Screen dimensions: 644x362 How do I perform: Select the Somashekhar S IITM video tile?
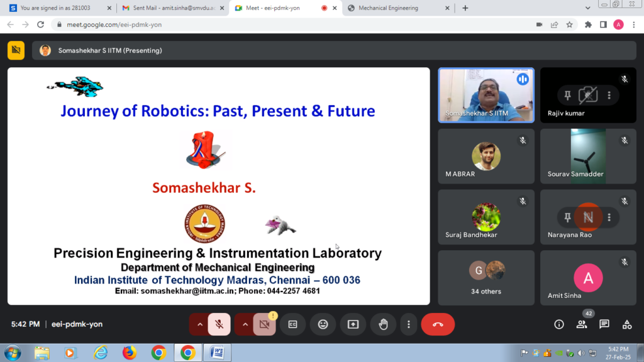[x=486, y=96]
